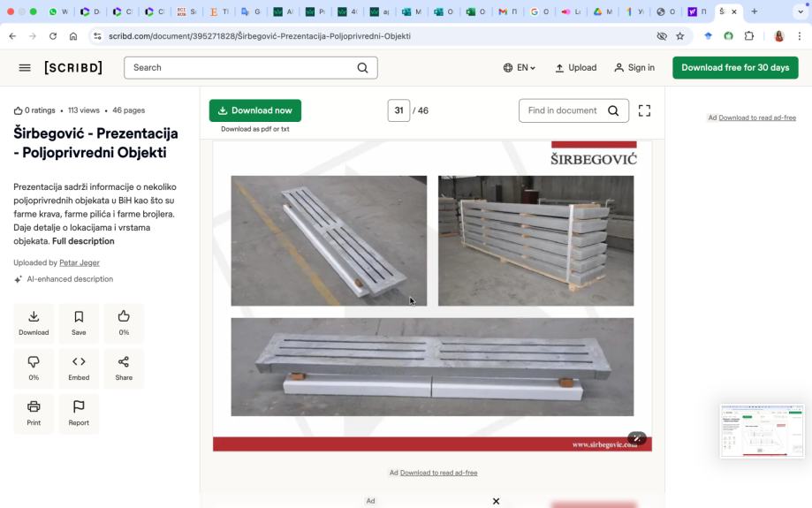
Task: Save the document with bookmark icon
Action: coord(79,323)
